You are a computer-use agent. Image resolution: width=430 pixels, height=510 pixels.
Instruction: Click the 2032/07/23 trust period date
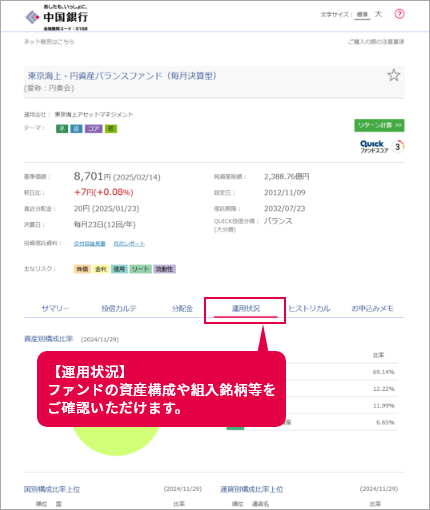click(x=285, y=209)
